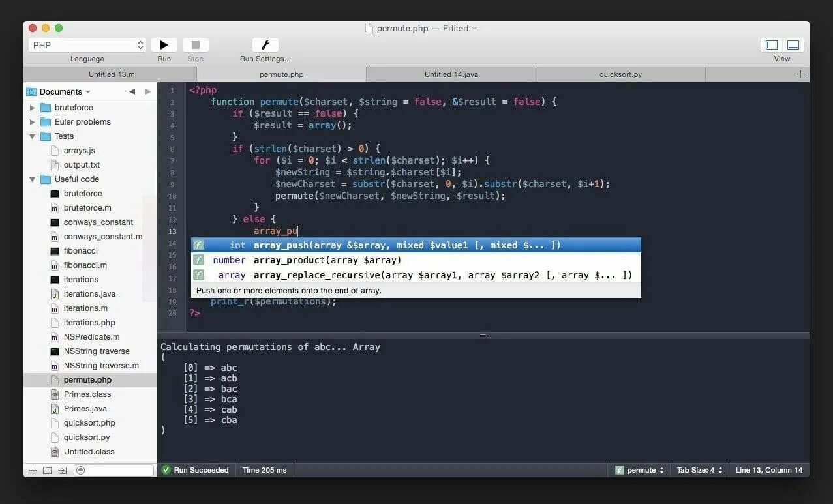Click function icon beside array_replace_recursive suggestion
This screenshot has width=833, height=504.
tap(199, 275)
